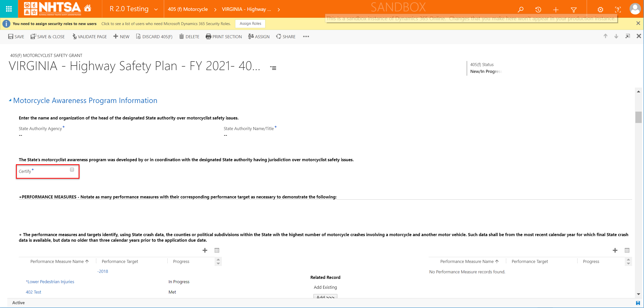Expand the R 2.0 Testing dropdown
Image resolution: width=644 pixels, height=308 pixels.
156,9
